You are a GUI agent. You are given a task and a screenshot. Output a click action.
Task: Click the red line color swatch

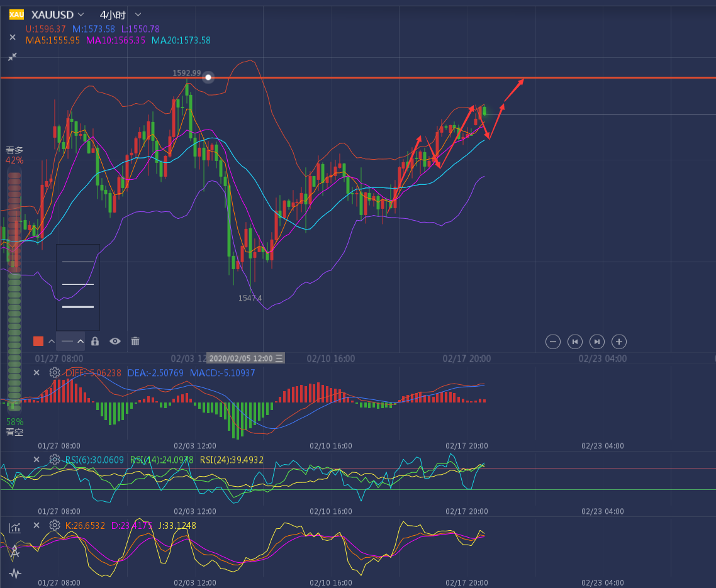point(38,341)
